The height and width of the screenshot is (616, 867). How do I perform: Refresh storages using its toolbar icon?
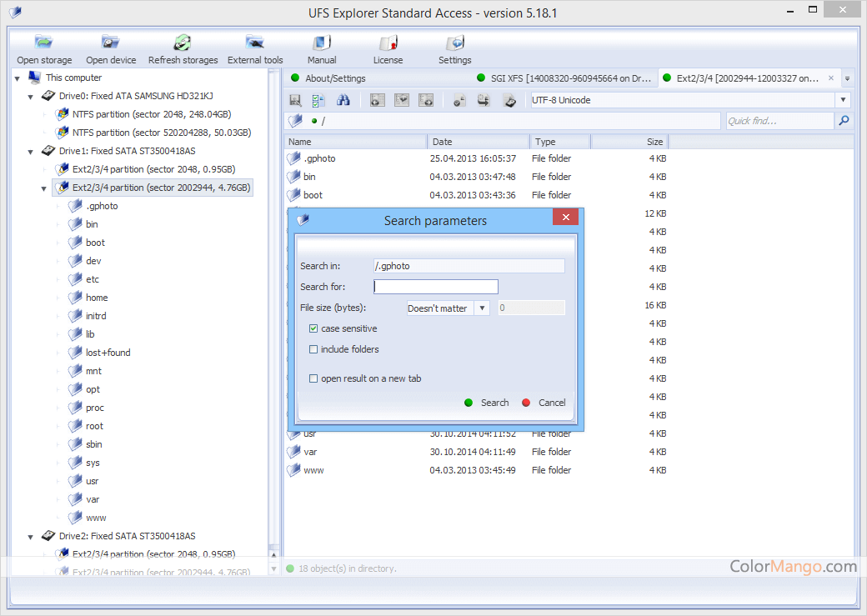pyautogui.click(x=183, y=48)
